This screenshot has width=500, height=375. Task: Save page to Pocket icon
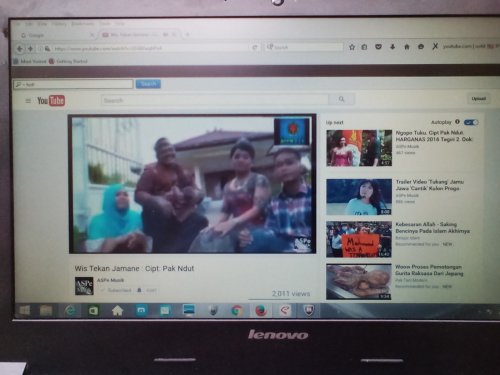[378, 47]
